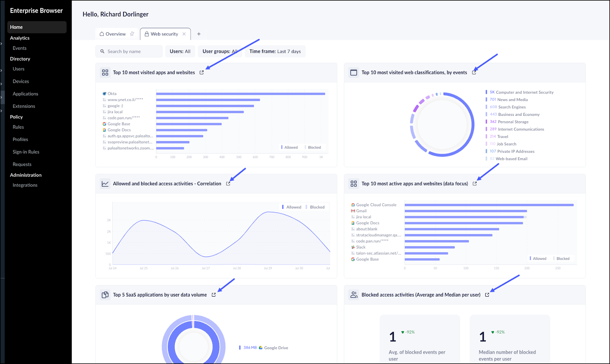Screen dimensions: 610x364
Task: Pin the Overview tab with the star icon
Action: (132, 34)
